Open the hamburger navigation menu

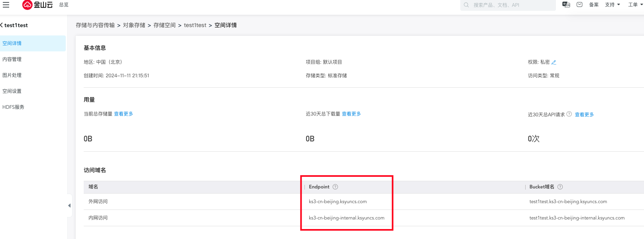tap(6, 5)
